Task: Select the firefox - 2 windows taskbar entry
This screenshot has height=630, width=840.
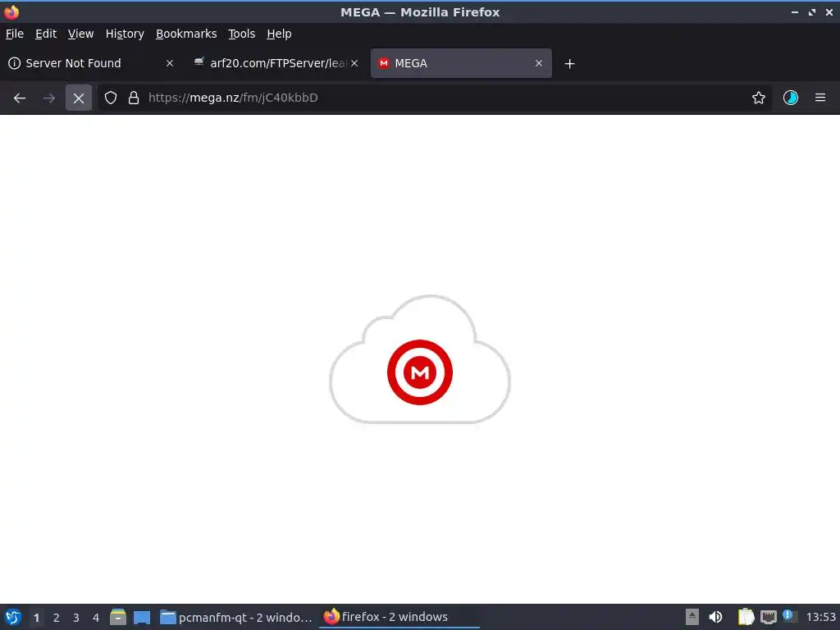Action: [399, 617]
